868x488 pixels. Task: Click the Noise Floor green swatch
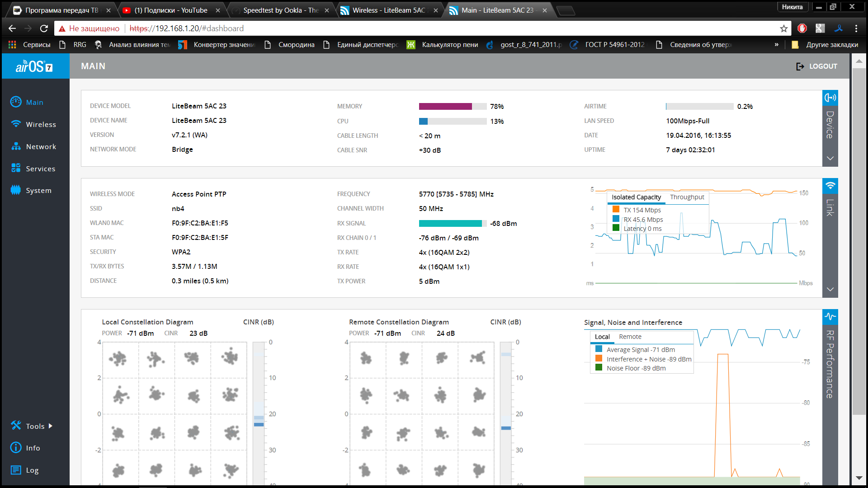(x=599, y=367)
